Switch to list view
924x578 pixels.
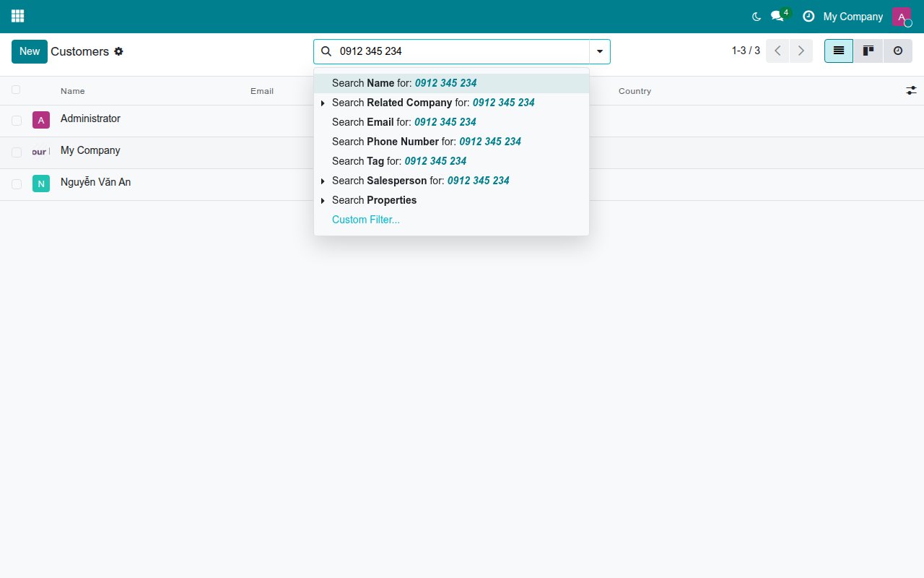[x=839, y=51]
